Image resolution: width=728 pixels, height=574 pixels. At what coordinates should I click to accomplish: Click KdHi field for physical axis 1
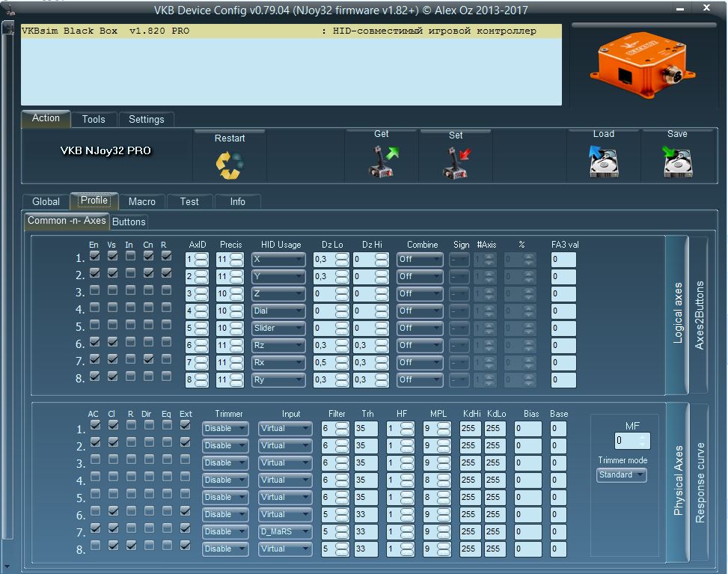[471, 429]
